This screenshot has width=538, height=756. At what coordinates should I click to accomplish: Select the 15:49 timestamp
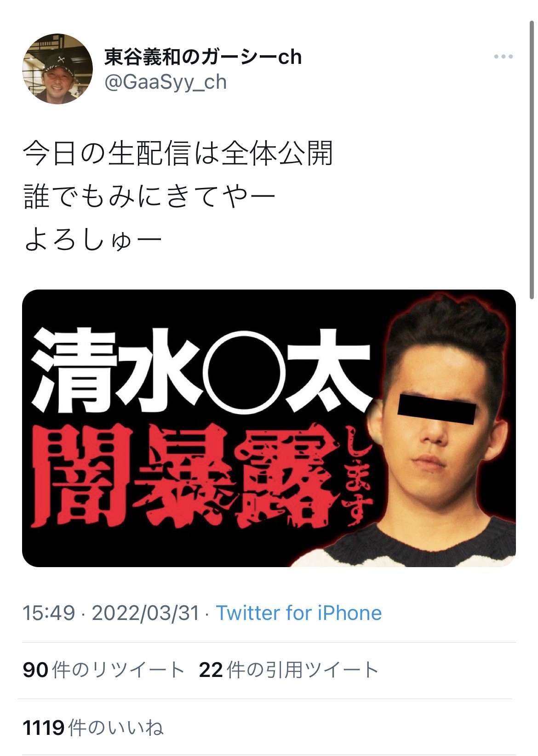49,613
